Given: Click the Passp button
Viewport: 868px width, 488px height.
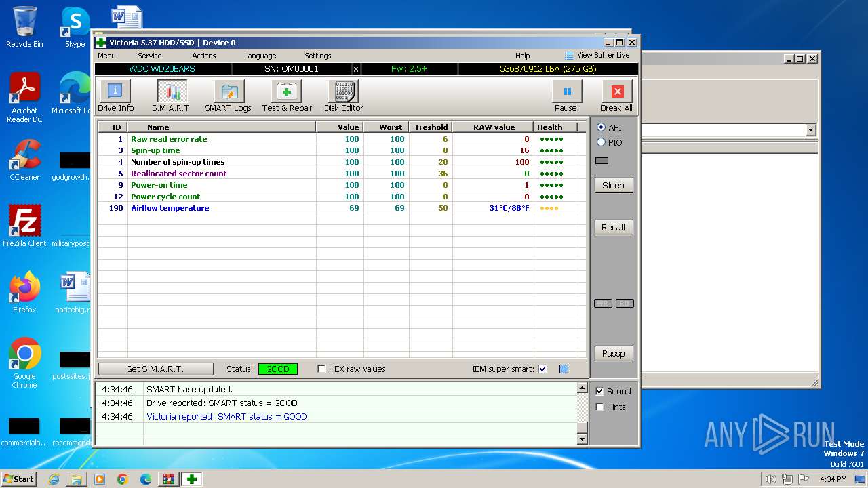Looking at the screenshot, I should [613, 353].
